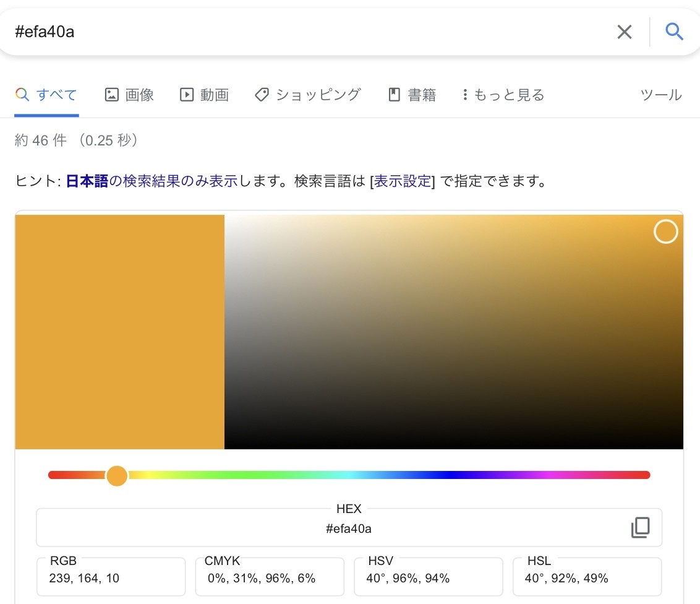Click the RGB value field

pos(111,578)
